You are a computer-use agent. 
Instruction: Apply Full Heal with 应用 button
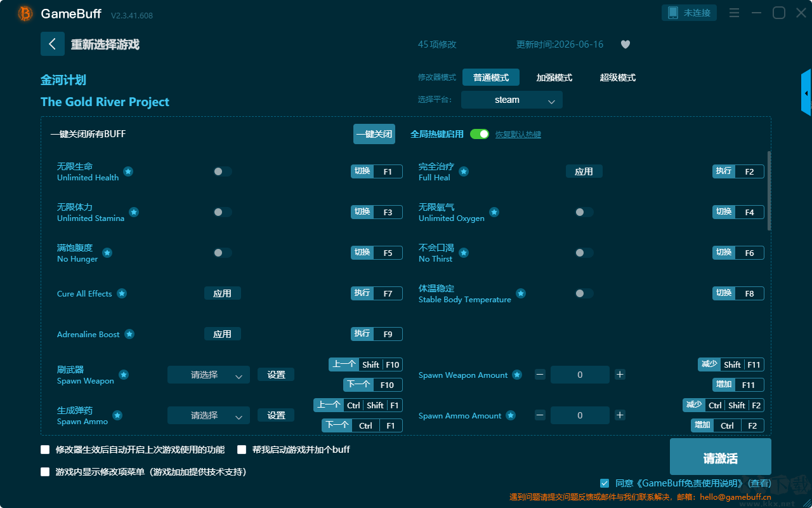point(584,171)
